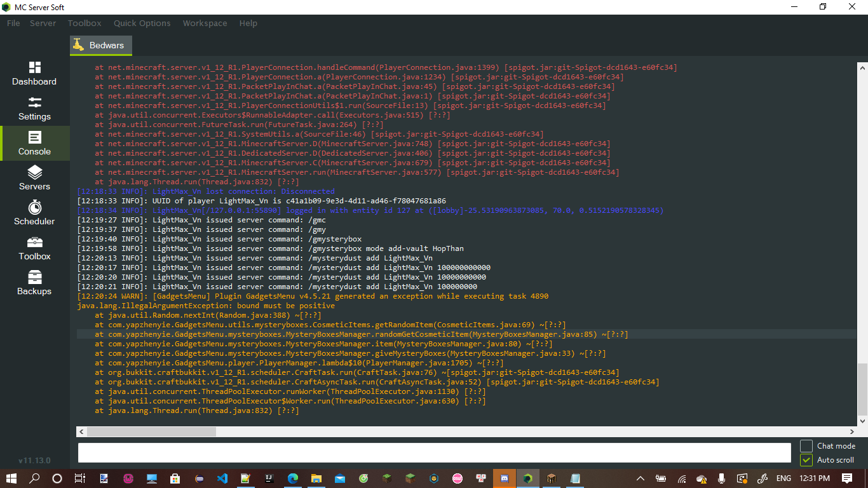
Task: Open the Servers stack icon
Action: pyautogui.click(x=34, y=172)
